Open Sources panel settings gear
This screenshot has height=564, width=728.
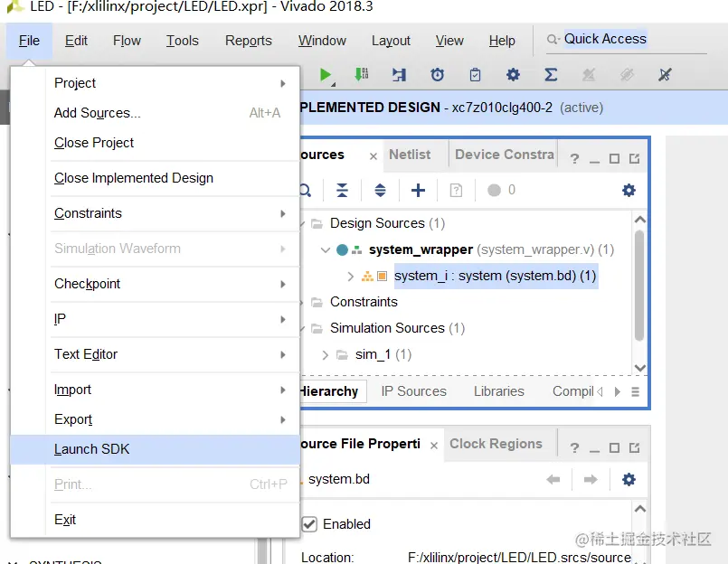tap(629, 191)
